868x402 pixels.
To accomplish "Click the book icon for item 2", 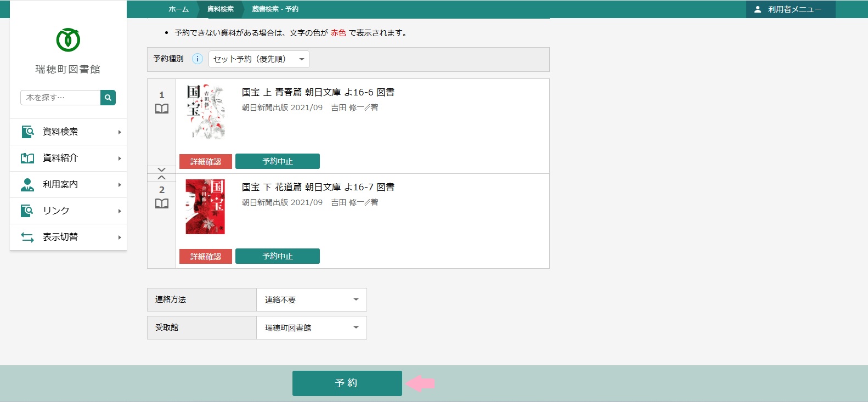I will coord(162,203).
